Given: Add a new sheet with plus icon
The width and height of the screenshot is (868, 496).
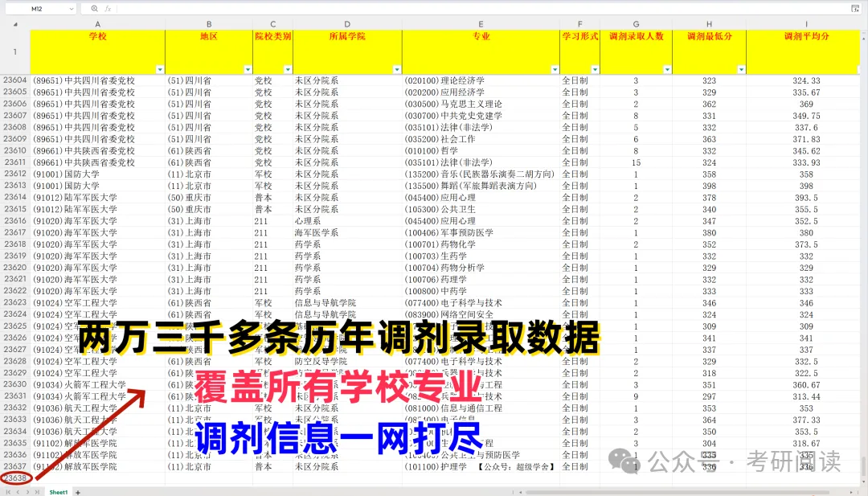Looking at the screenshot, I should 78,492.
